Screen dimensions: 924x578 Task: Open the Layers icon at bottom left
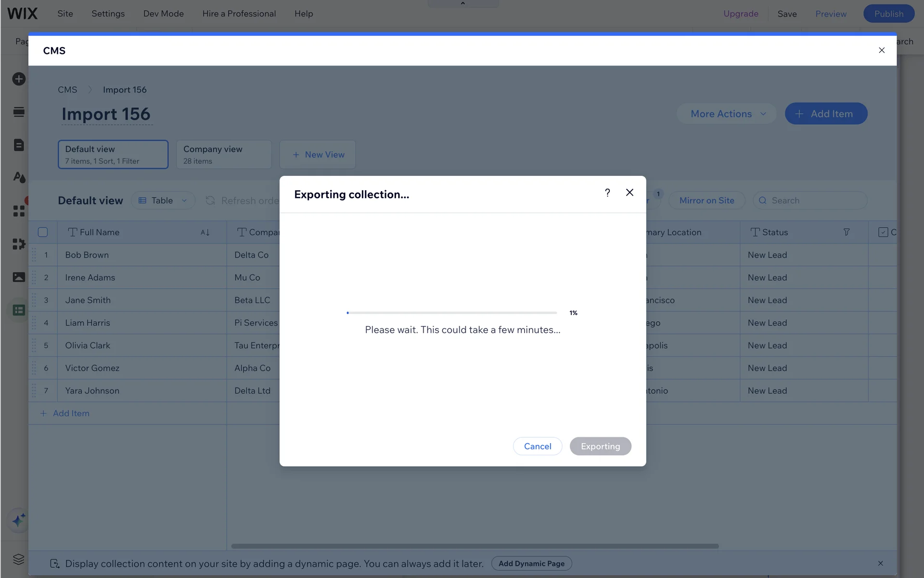[x=19, y=559]
